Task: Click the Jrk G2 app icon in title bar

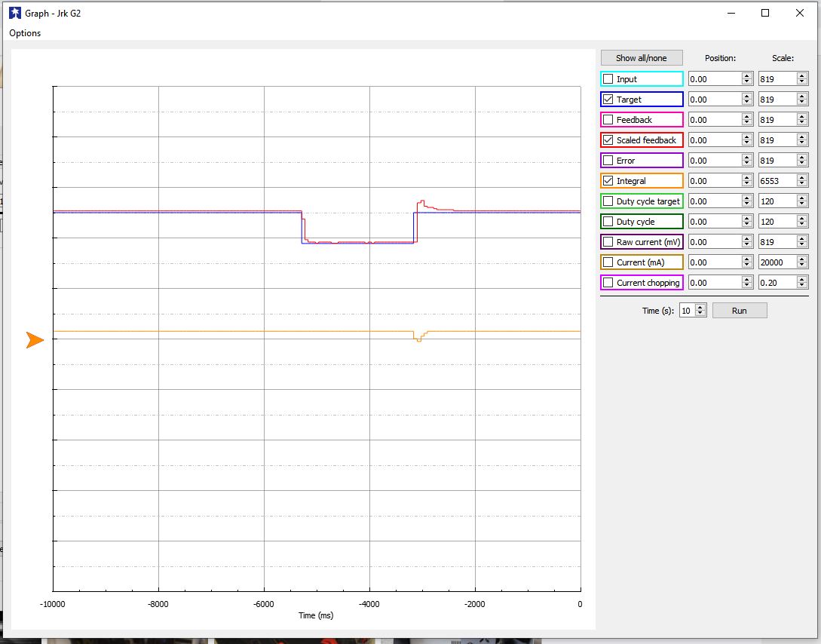Action: click(14, 13)
